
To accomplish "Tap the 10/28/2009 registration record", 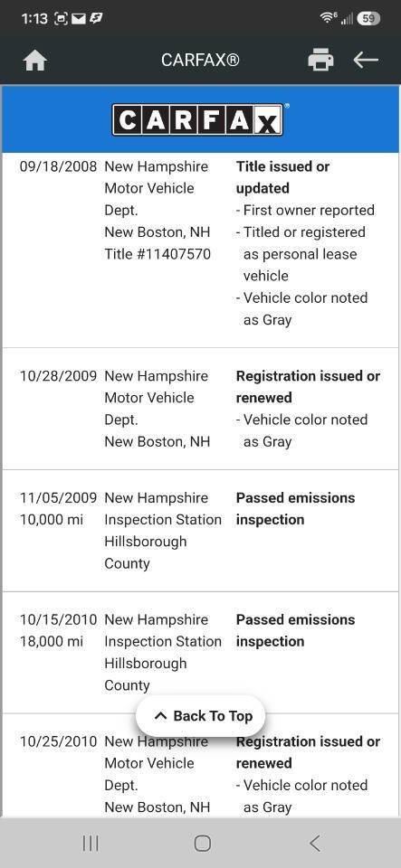I will click(201, 409).
